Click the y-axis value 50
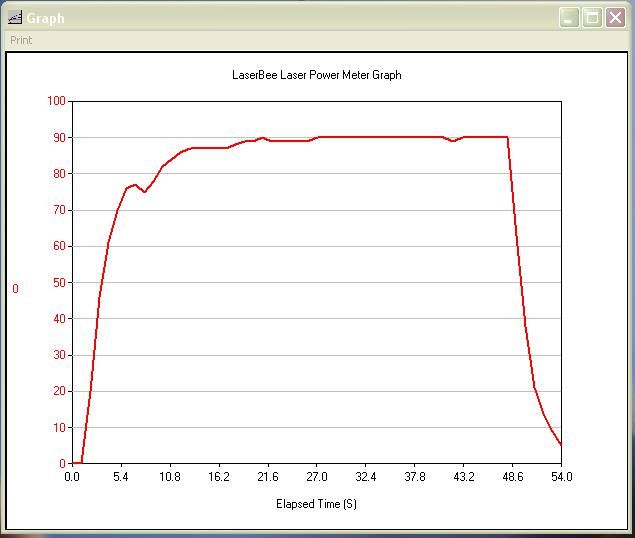635x538 pixels. click(60, 282)
